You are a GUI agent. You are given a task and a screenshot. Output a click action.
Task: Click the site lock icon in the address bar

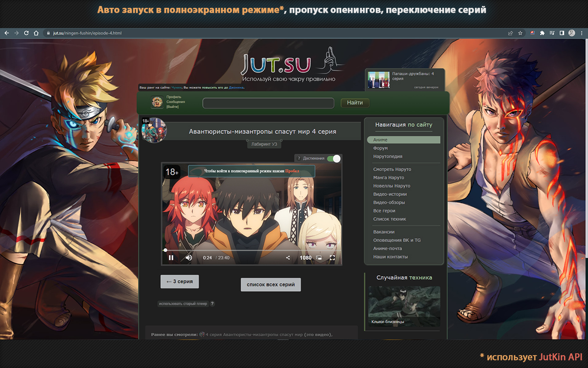(x=48, y=33)
